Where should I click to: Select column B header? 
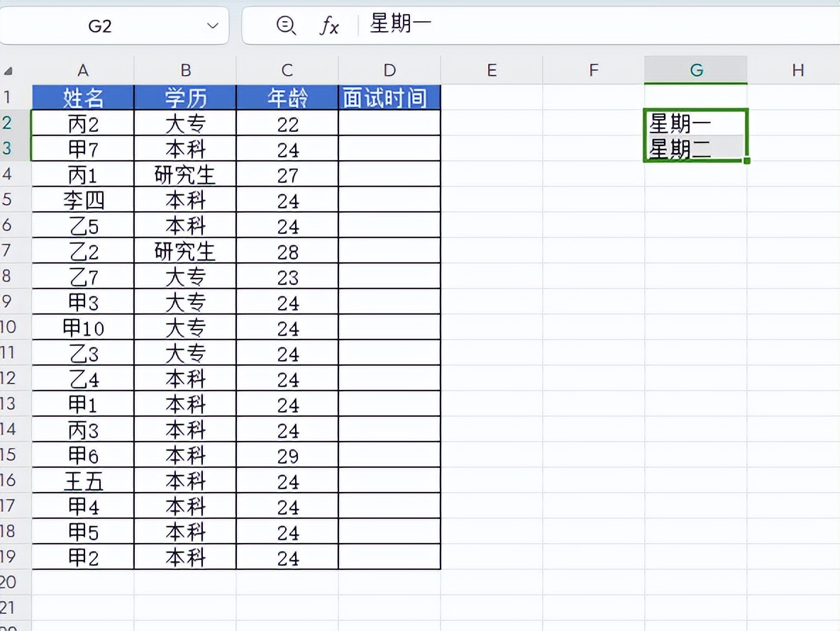pyautogui.click(x=185, y=70)
